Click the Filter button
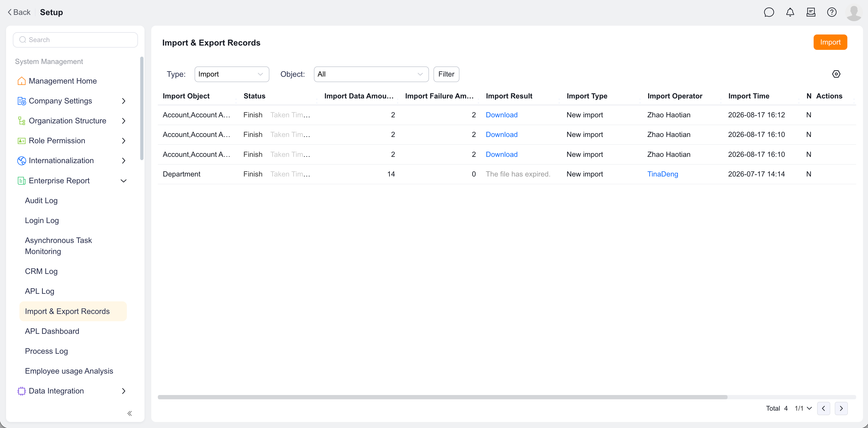 coord(446,74)
